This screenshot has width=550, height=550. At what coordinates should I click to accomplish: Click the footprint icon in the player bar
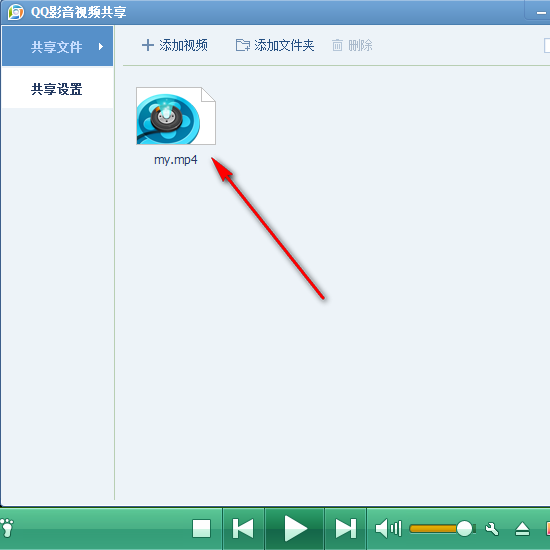coord(7,528)
